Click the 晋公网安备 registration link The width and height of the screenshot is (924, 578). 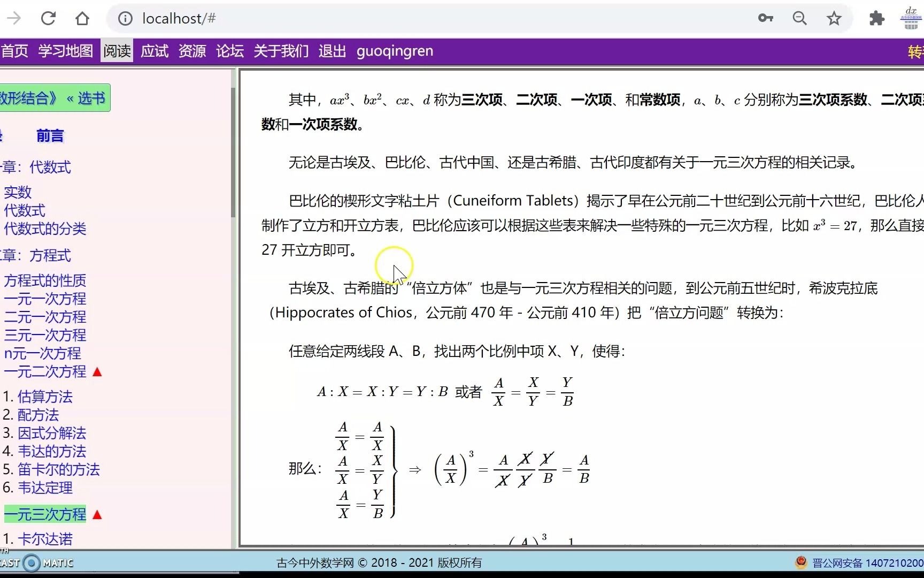pyautogui.click(x=868, y=563)
